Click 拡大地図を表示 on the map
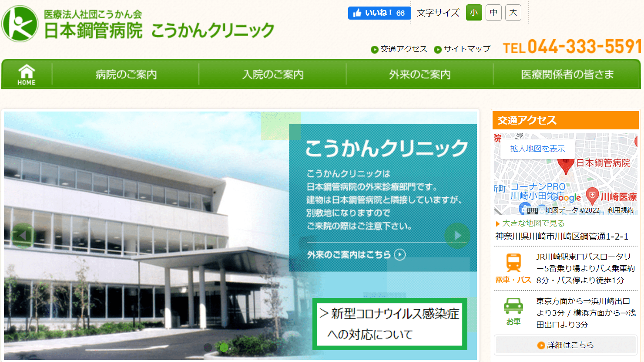This screenshot has height=362, width=644. point(537,149)
